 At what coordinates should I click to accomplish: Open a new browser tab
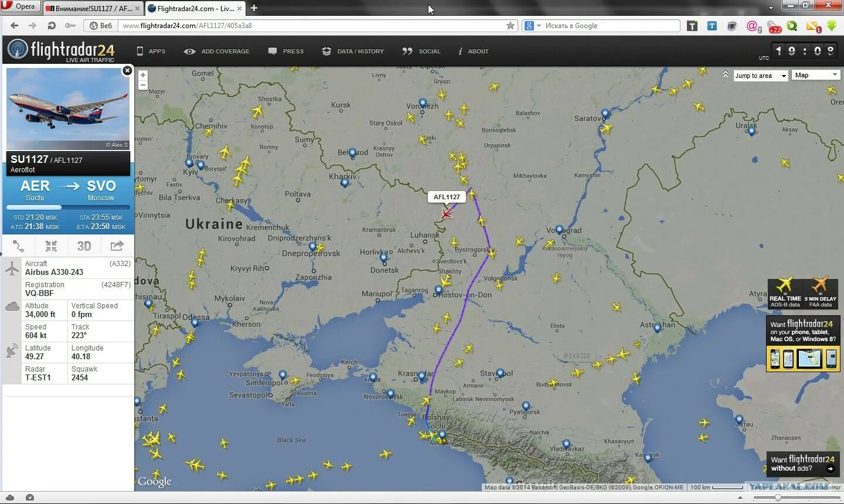pos(254,8)
